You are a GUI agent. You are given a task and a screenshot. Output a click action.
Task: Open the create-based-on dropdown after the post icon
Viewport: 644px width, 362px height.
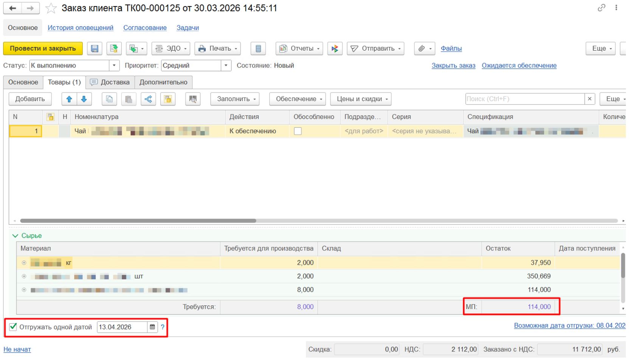pos(137,48)
